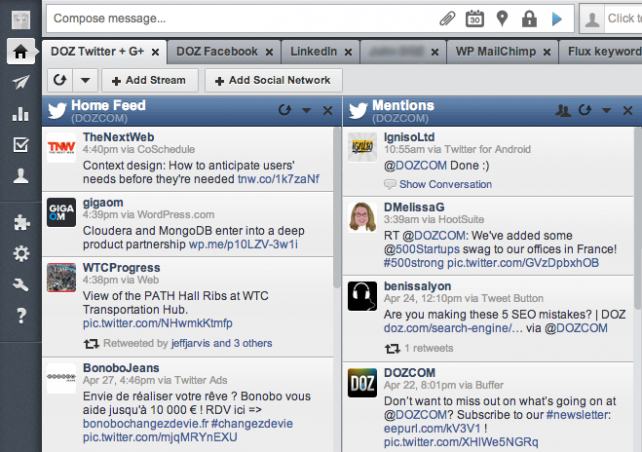This screenshot has height=452, width=642.
Task: Click the Twitter bird in Mentions header
Action: click(x=358, y=111)
